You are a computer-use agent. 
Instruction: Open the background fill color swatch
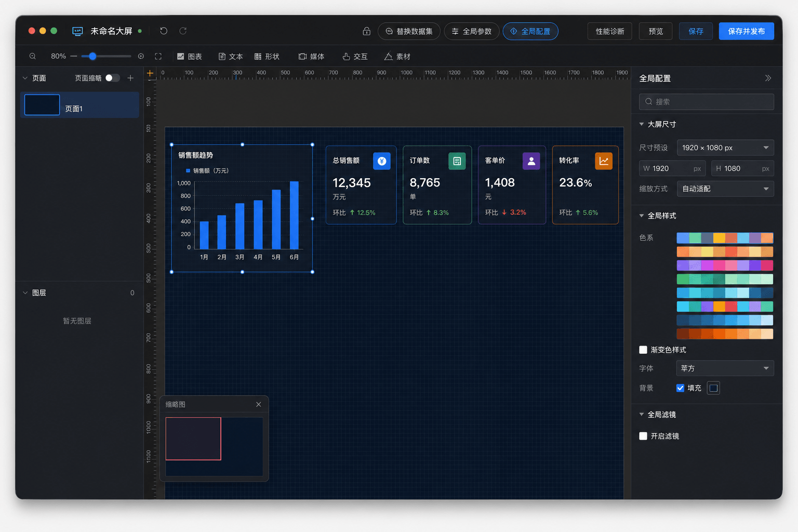713,388
